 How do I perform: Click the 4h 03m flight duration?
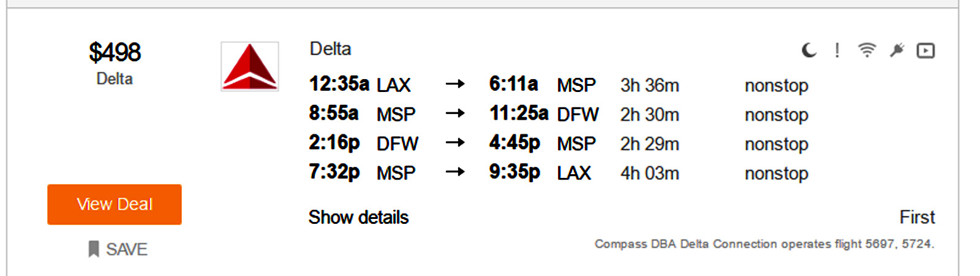pyautogui.click(x=649, y=173)
